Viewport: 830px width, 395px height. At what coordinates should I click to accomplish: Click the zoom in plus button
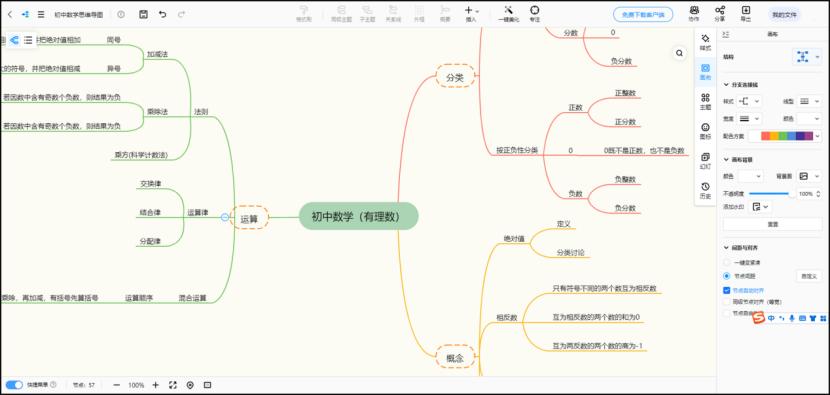pyautogui.click(x=155, y=385)
